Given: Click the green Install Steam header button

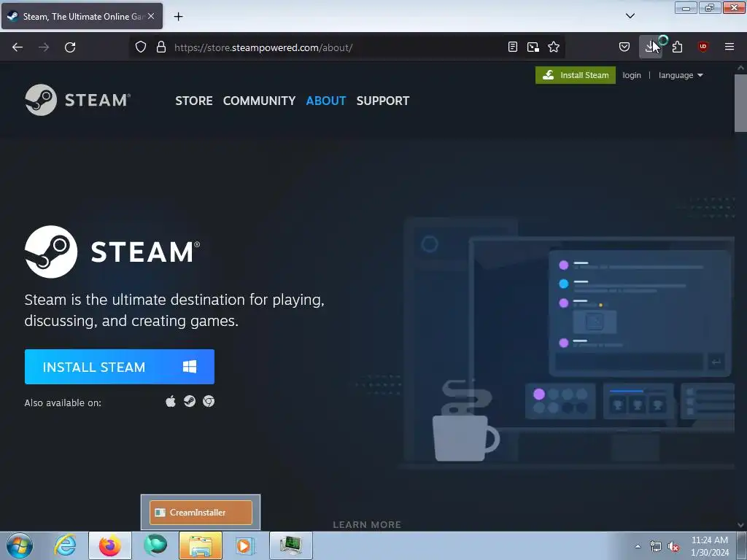Looking at the screenshot, I should click(576, 75).
